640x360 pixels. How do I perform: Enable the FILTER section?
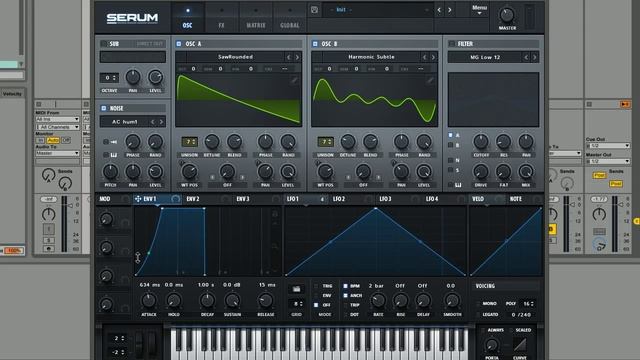click(x=451, y=44)
